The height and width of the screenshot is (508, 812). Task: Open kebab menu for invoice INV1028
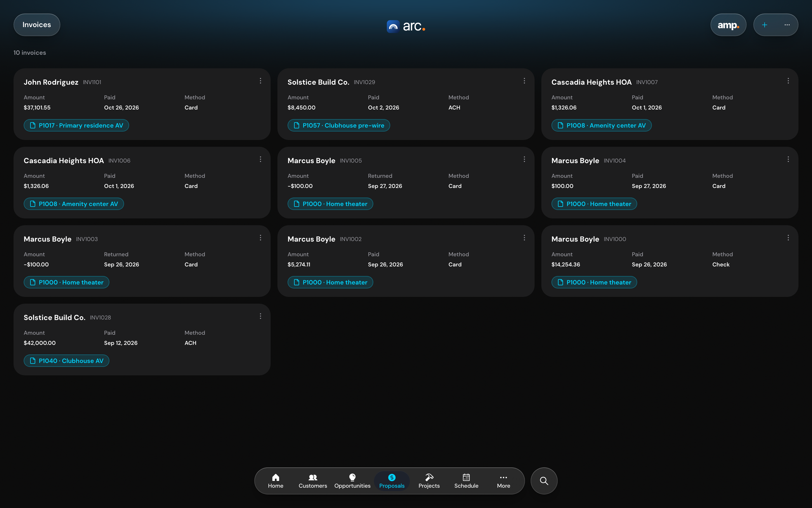coord(261,316)
